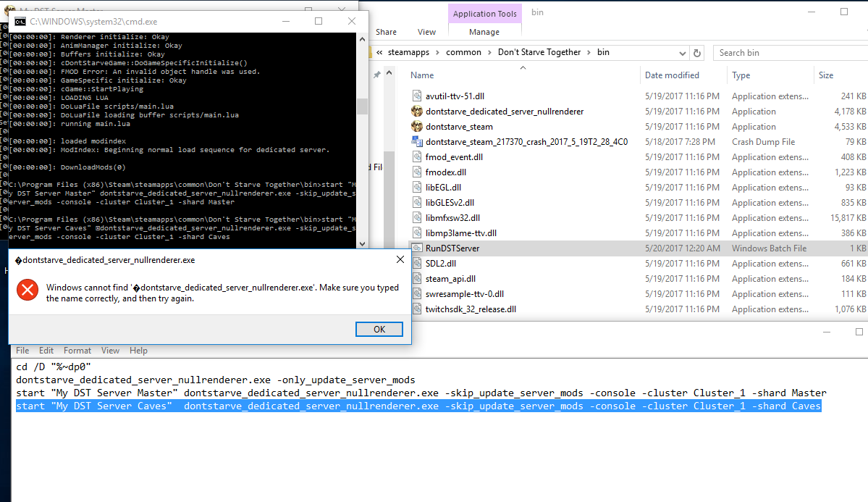Select the dontstarve_steam application icon
The width and height of the screenshot is (868, 502).
tap(417, 127)
